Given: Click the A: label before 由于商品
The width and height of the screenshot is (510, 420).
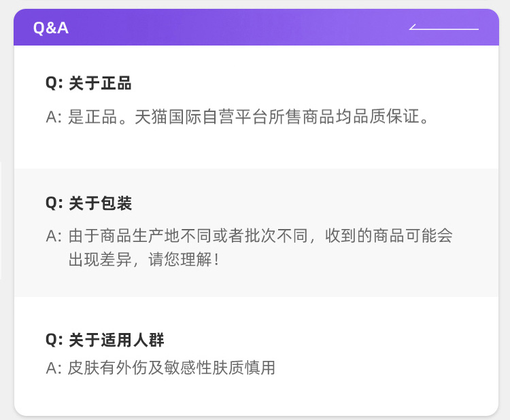Looking at the screenshot, I should tap(54, 237).
